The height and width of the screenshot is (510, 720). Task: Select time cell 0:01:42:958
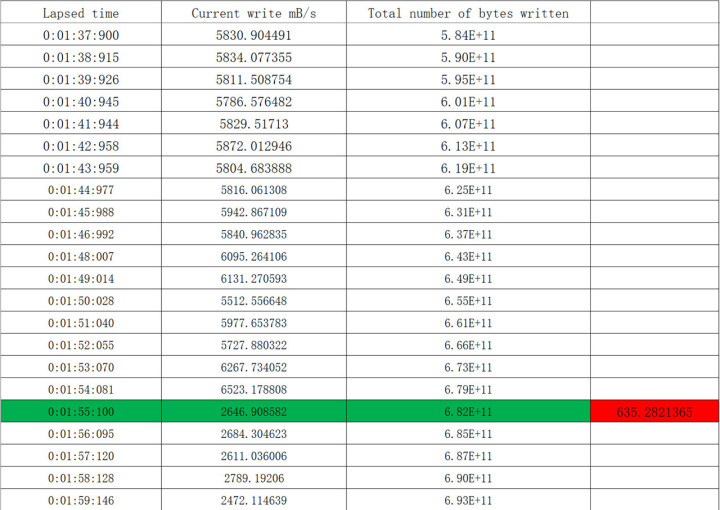(x=81, y=145)
